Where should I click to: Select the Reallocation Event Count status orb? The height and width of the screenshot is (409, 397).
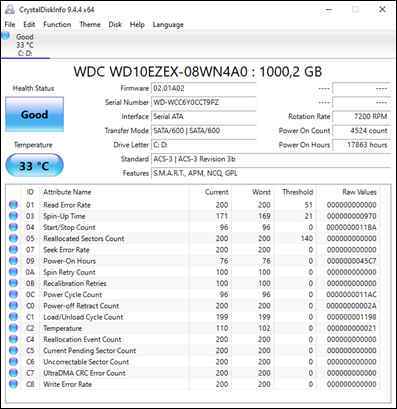pos(13,339)
